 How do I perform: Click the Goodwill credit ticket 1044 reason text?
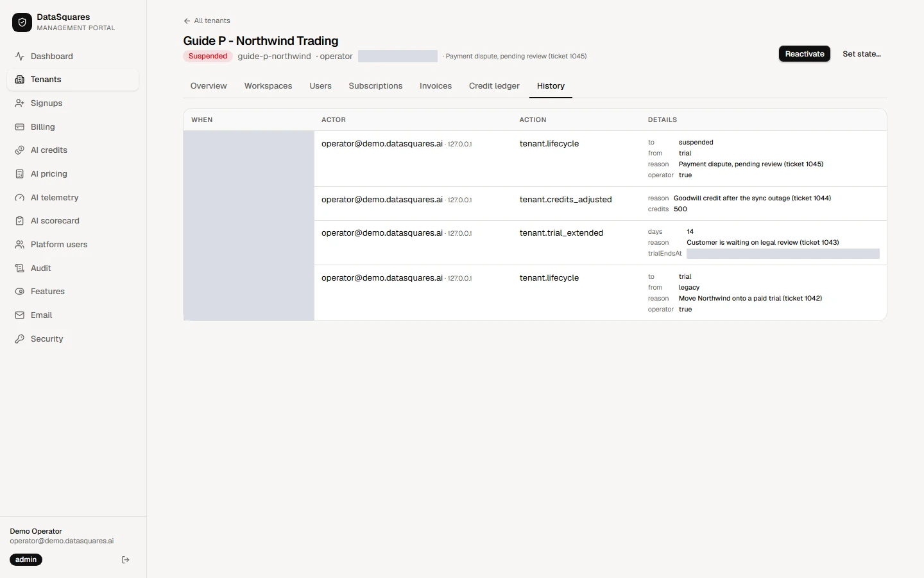(752, 198)
